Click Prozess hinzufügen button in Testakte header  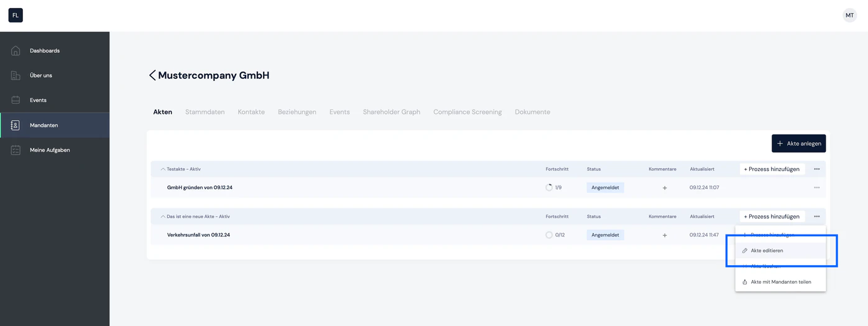(772, 169)
